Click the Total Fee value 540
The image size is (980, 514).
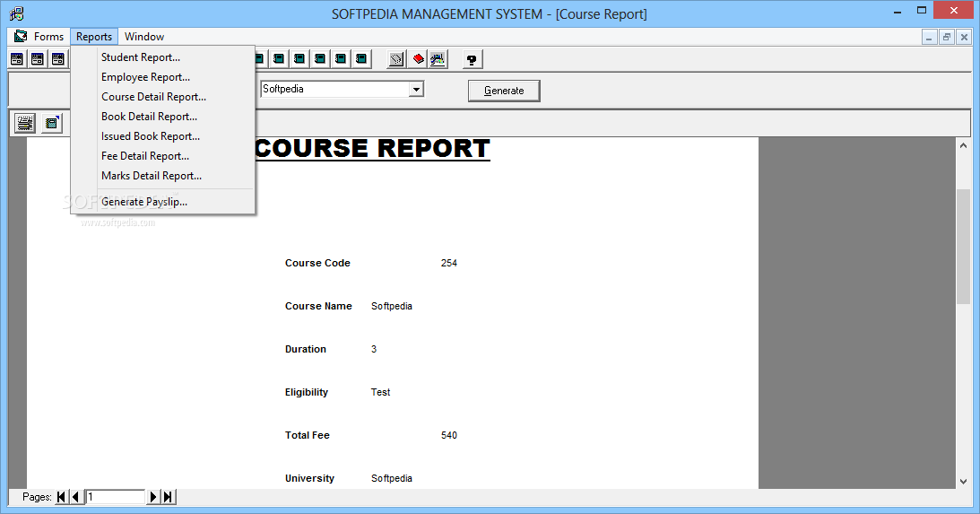(x=448, y=436)
